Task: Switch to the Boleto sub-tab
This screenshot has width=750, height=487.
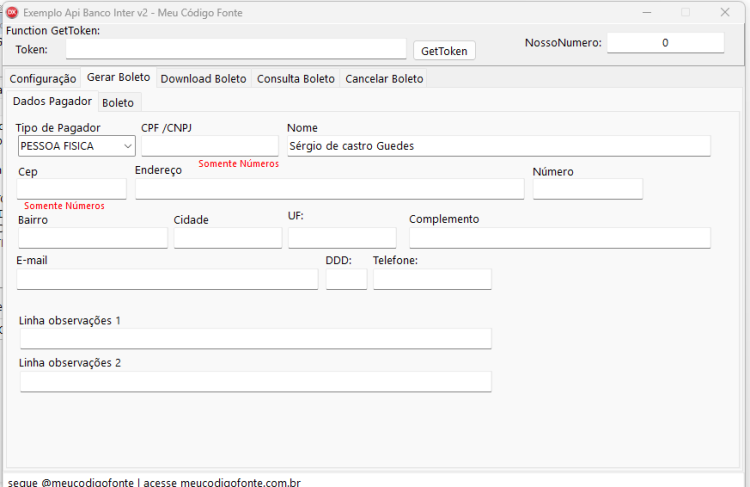Action: (118, 103)
